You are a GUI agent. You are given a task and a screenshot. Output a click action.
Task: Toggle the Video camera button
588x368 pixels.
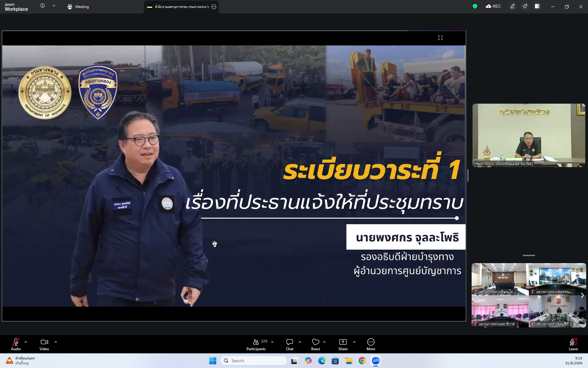[44, 344]
